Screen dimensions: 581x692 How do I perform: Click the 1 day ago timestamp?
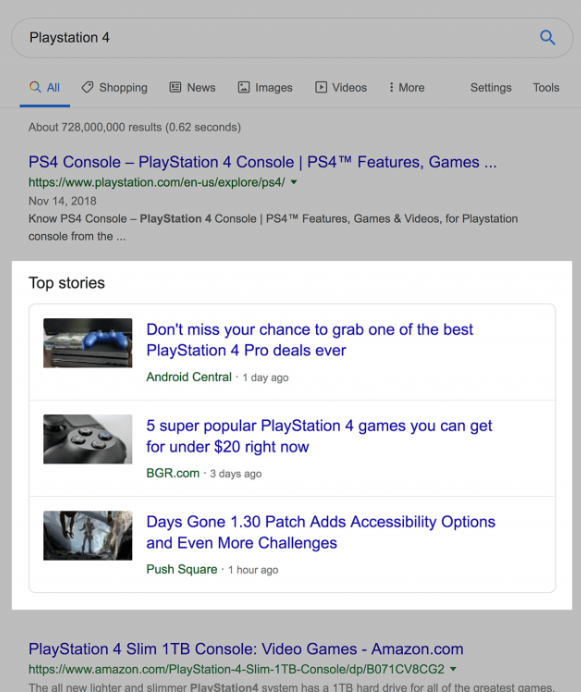(x=265, y=377)
